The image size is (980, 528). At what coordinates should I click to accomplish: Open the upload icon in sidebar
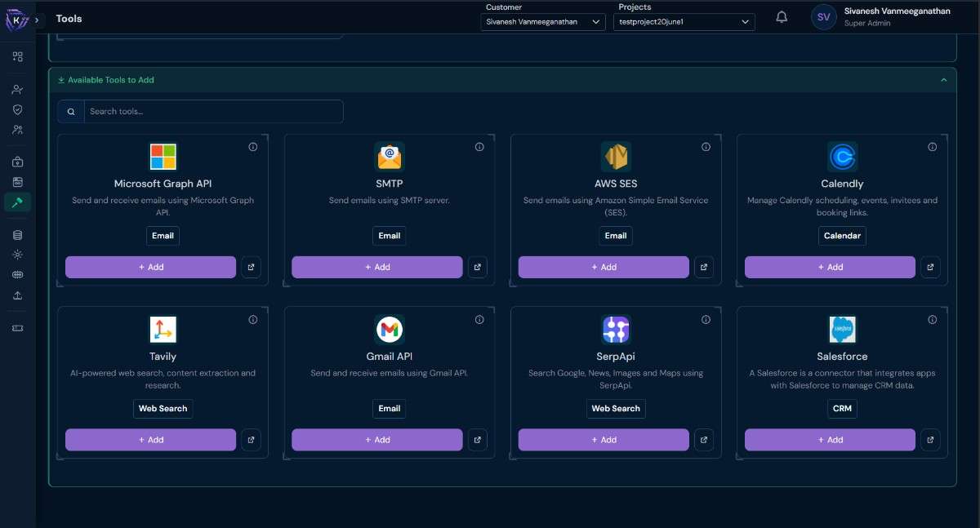(x=18, y=295)
